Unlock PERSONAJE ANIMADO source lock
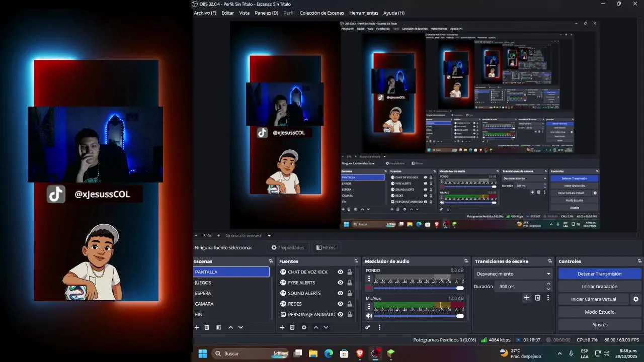Screen dimensions: 644x362 tap(350, 314)
